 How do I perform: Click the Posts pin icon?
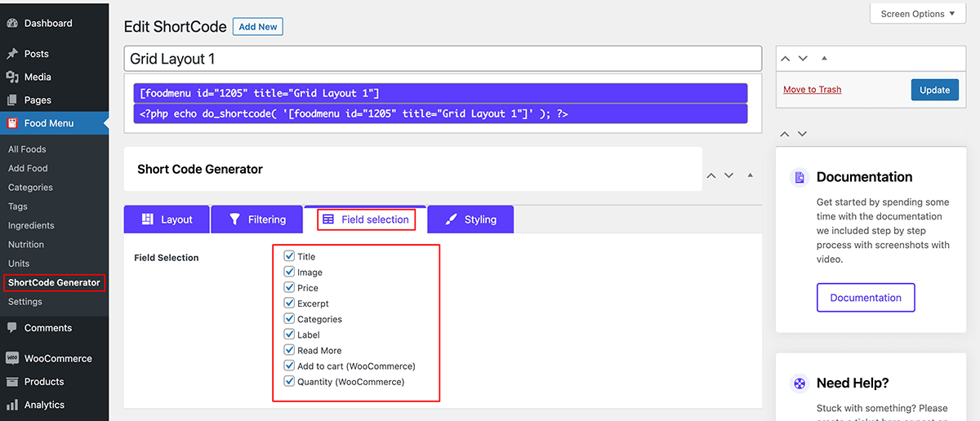pos(12,54)
